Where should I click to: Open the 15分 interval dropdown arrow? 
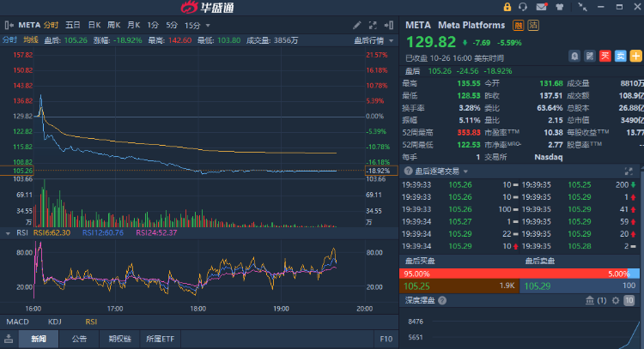[x=208, y=26]
